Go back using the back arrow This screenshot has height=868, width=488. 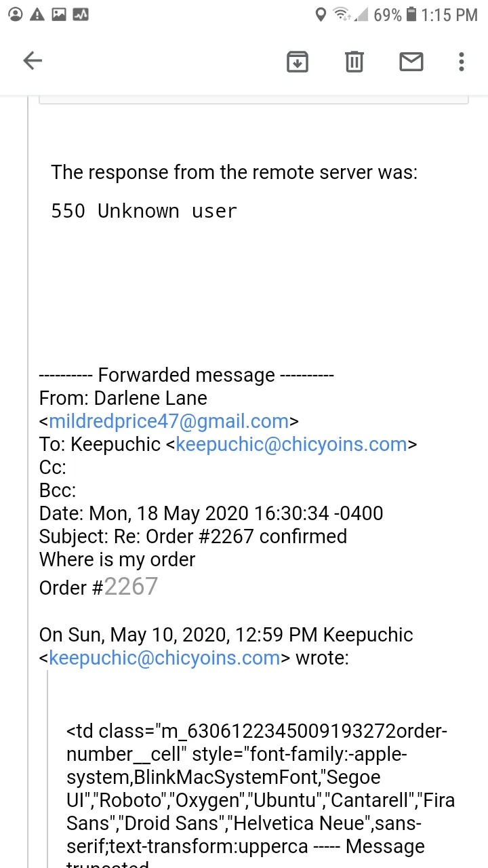[x=33, y=61]
